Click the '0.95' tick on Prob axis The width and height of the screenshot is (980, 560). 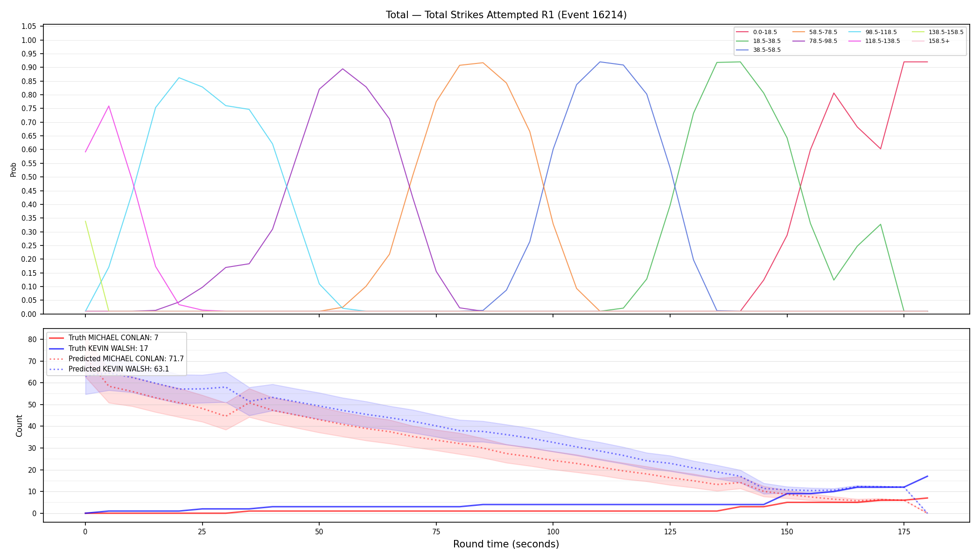pos(29,54)
